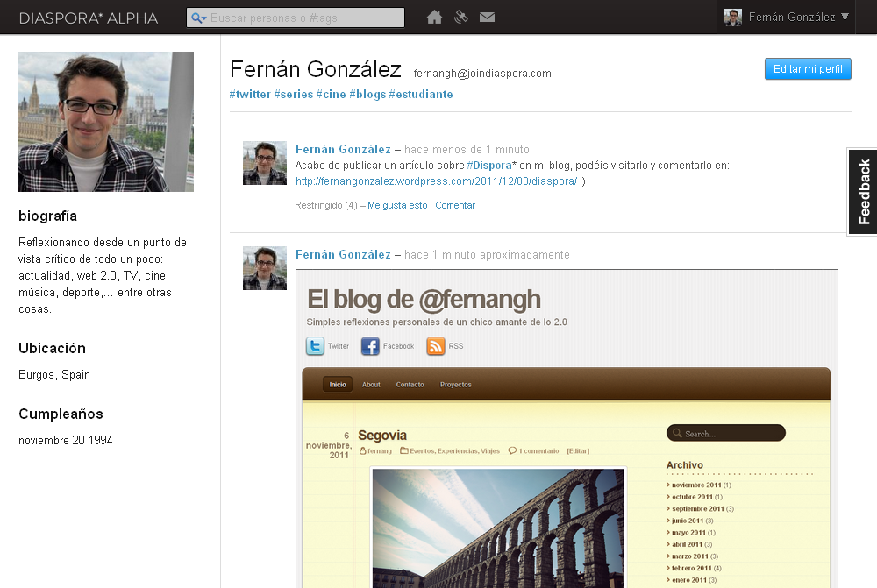Click the Facebook icon in blog preview
This screenshot has height=588, width=877.
[x=370, y=346]
